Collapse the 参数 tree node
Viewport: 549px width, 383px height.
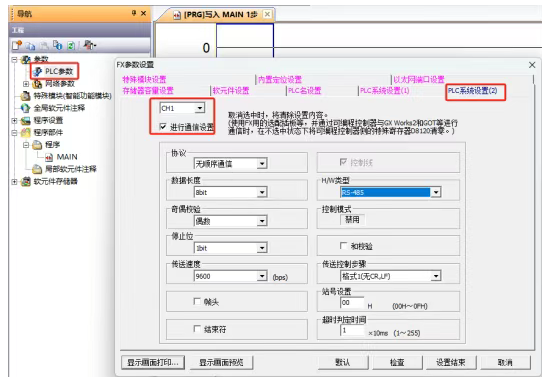pyautogui.click(x=14, y=60)
